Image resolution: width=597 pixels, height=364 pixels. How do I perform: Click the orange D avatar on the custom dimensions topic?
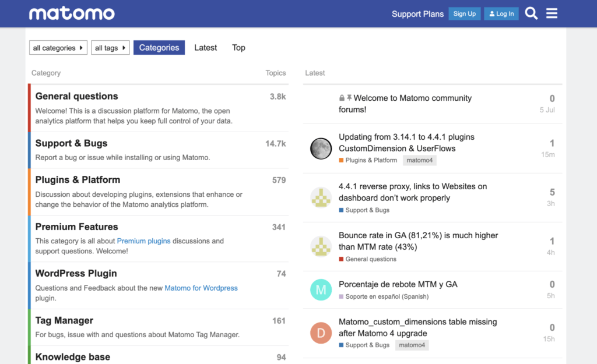321,333
